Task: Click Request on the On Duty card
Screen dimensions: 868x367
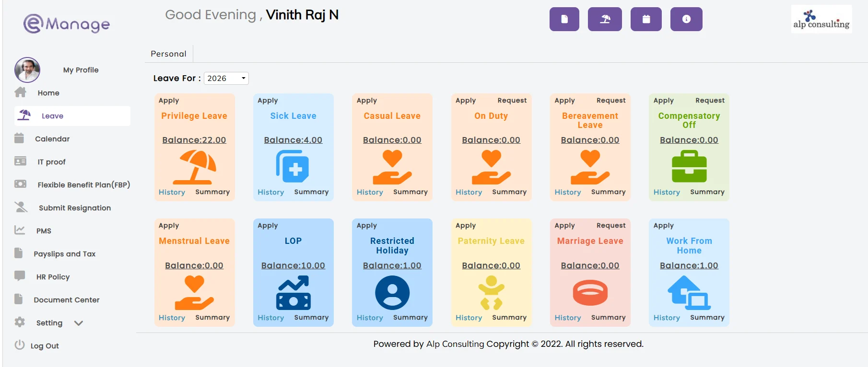Action: coord(512,101)
